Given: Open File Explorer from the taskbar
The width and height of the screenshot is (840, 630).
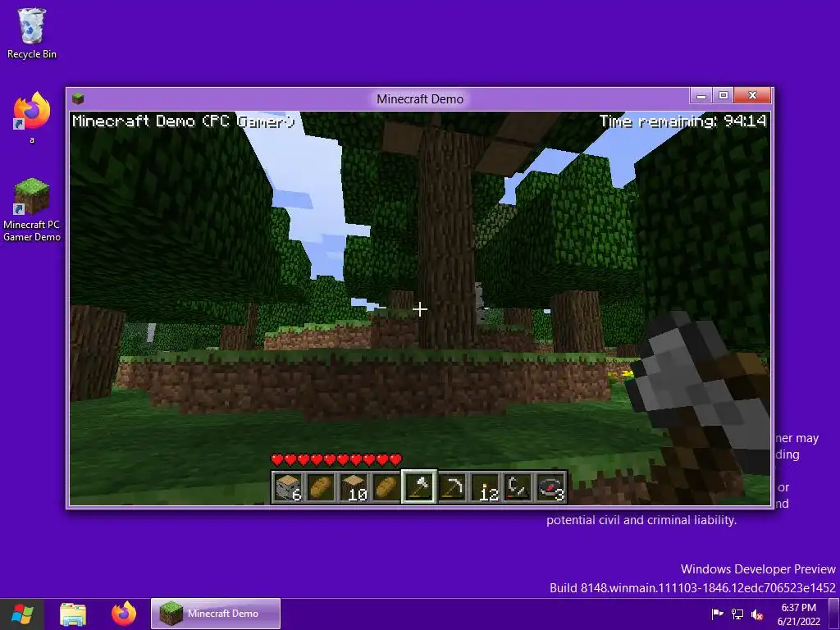Looking at the screenshot, I should pos(73,614).
